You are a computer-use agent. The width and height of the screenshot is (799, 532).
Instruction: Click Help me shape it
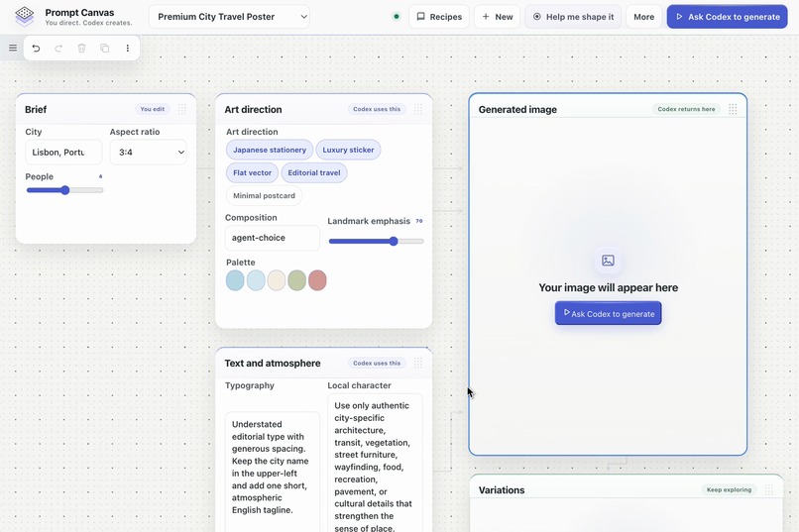(x=573, y=17)
